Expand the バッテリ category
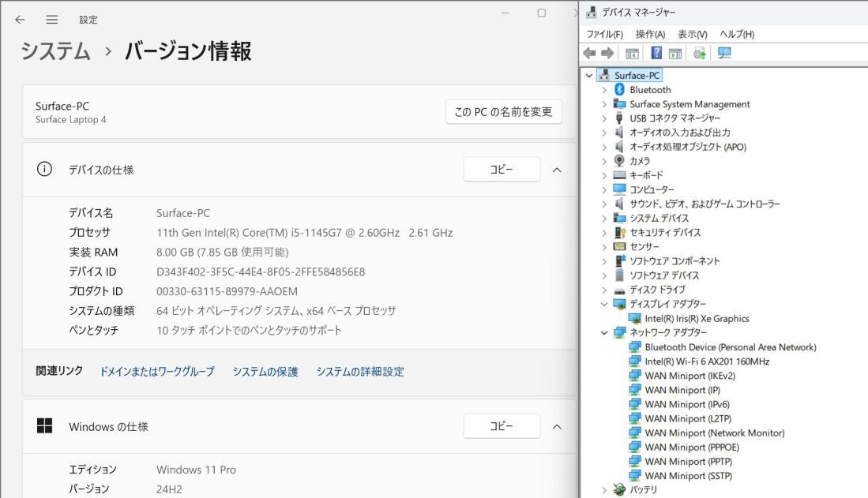Image resolution: width=868 pixels, height=498 pixels. [604, 489]
